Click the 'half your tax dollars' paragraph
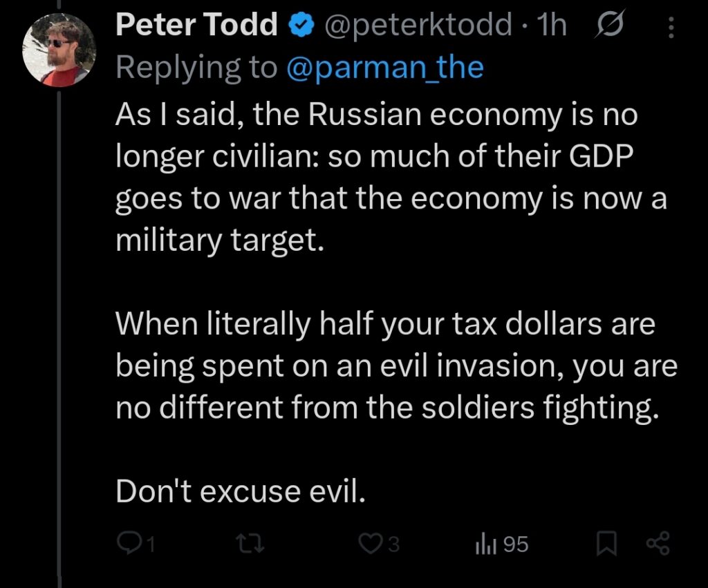This screenshot has width=708, height=588. (395, 367)
